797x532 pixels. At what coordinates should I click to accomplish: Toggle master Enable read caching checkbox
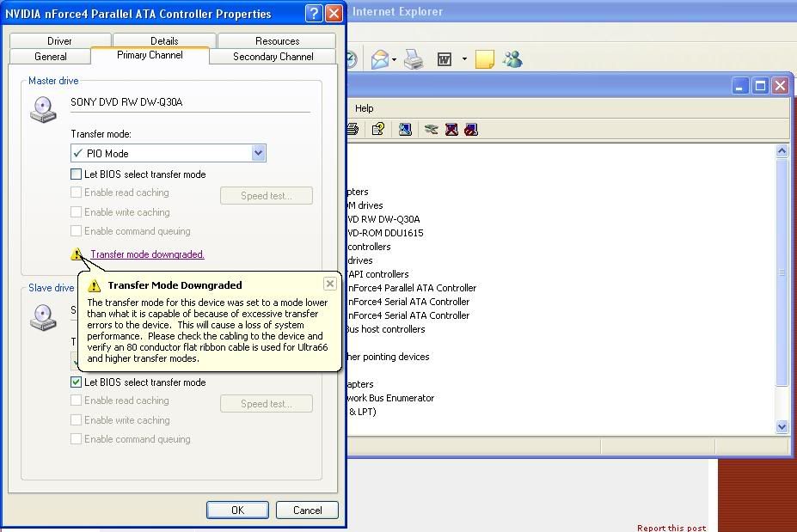click(76, 193)
